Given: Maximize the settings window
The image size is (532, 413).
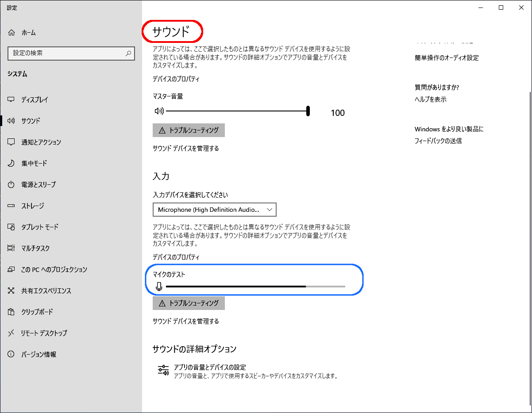Looking at the screenshot, I should click(x=501, y=8).
